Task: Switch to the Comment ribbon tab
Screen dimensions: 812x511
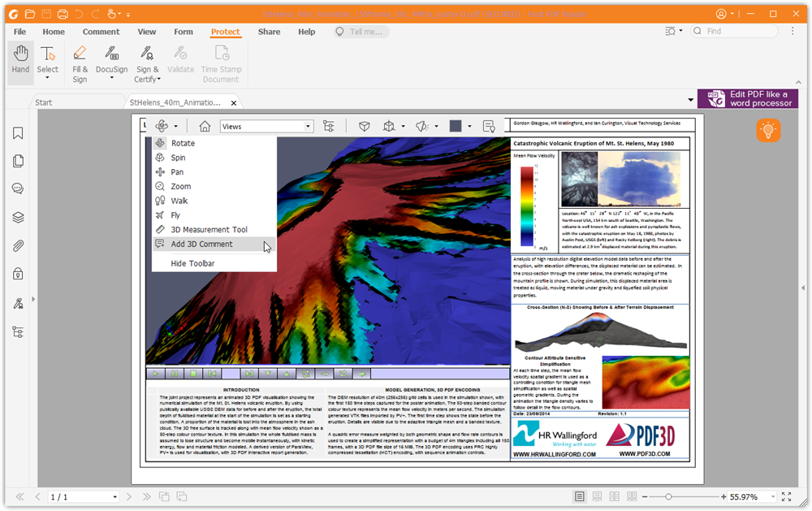Action: [x=101, y=32]
